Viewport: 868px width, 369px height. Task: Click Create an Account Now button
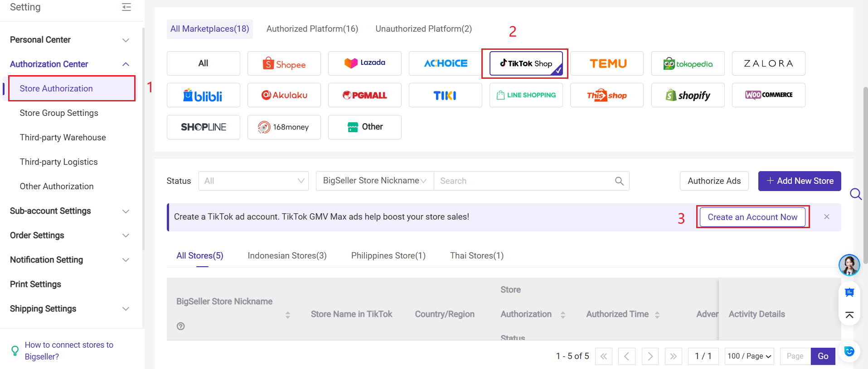752,217
